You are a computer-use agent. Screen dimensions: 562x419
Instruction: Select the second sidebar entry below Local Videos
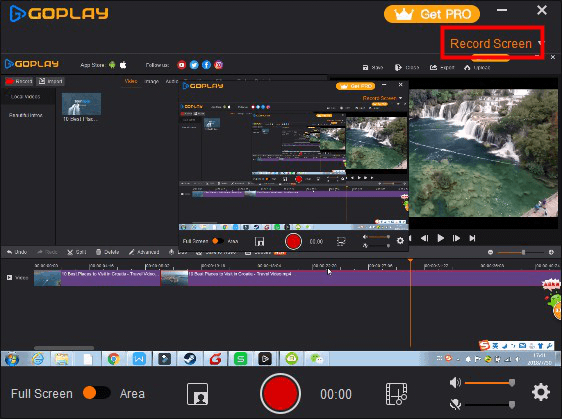25,115
